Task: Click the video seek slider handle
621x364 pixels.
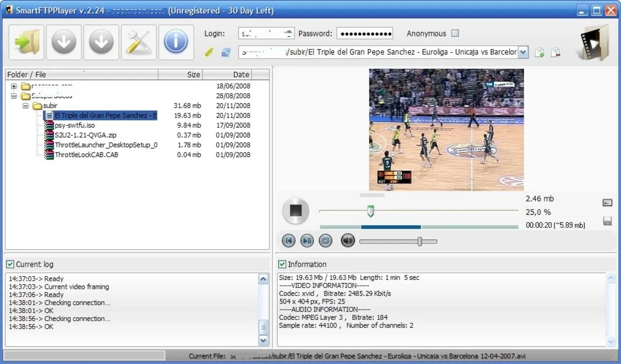Action: [x=371, y=211]
